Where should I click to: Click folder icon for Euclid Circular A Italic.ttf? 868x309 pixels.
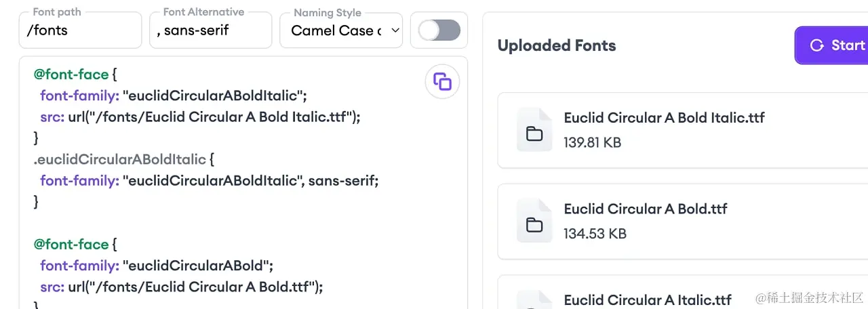(534, 302)
